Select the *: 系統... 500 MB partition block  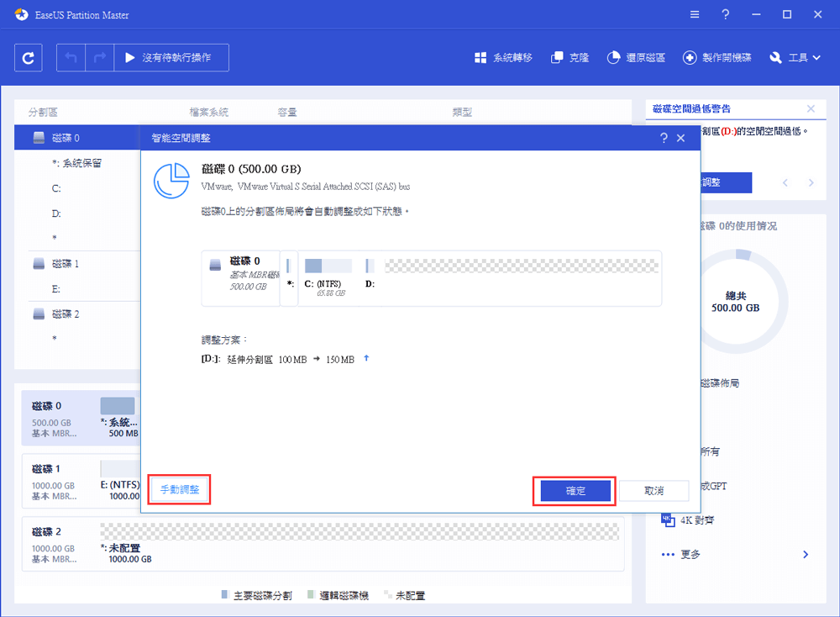point(119,418)
